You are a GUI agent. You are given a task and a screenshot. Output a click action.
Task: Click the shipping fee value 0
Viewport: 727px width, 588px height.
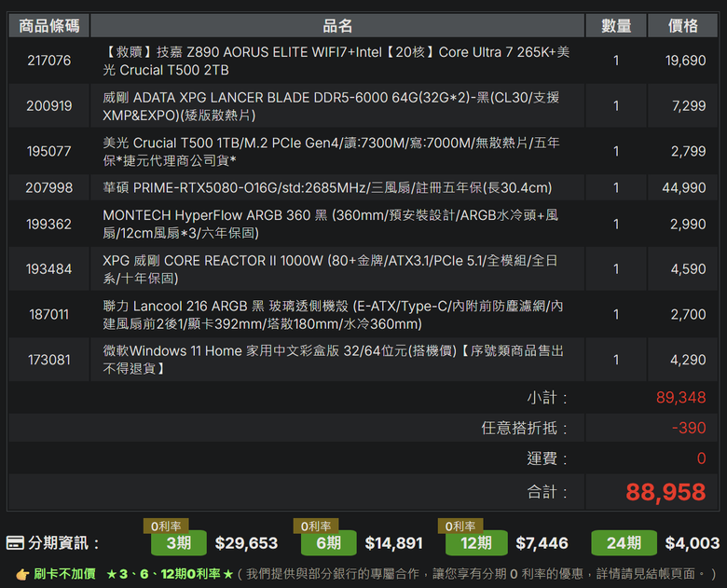(701, 458)
